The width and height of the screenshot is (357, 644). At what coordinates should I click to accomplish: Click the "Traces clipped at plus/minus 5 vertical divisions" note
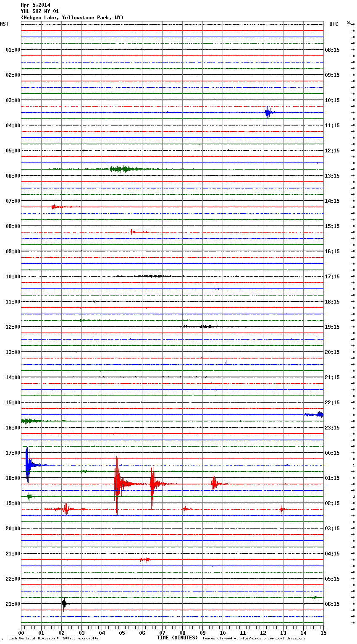254,639
